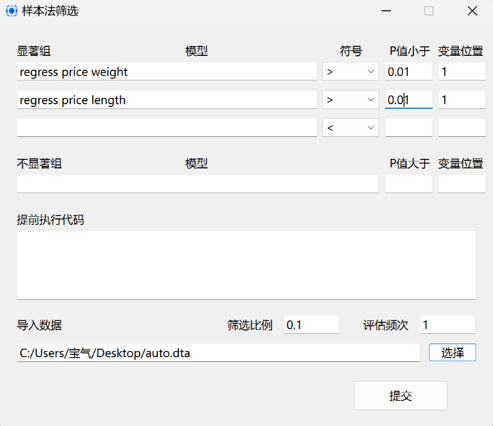Open sign dropdown for regress price length row
Image resolution: width=493 pixels, height=426 pixels.
click(x=350, y=100)
